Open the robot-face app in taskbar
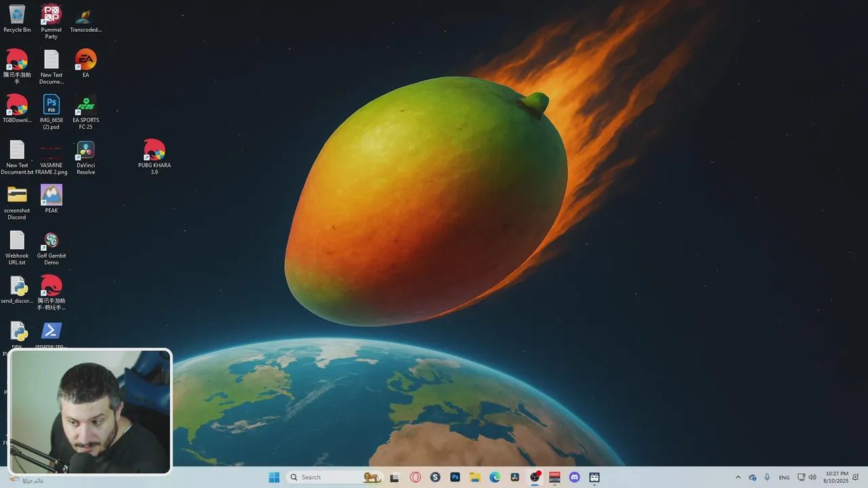This screenshot has height=488, width=868. point(595,477)
